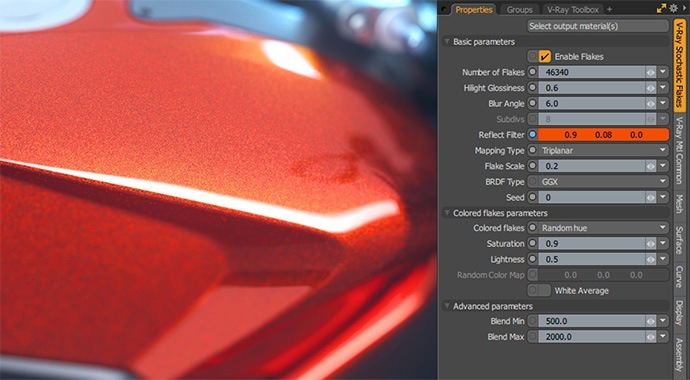Select the V-Ray Stochastic Flakes vertical tab
This screenshot has height=380, width=690.
pyautogui.click(x=680, y=65)
